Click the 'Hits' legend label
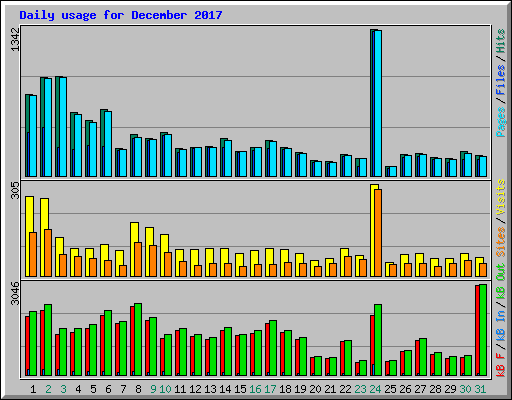 pyautogui.click(x=500, y=41)
